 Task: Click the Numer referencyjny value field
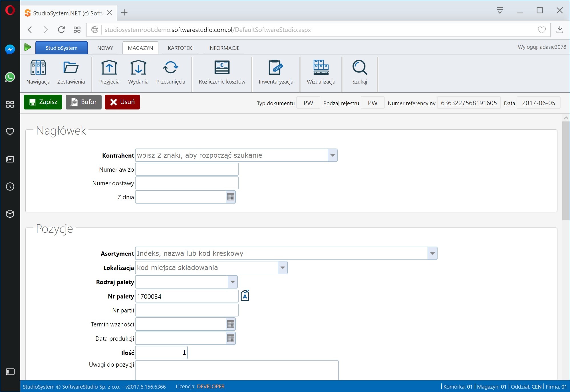(x=469, y=103)
